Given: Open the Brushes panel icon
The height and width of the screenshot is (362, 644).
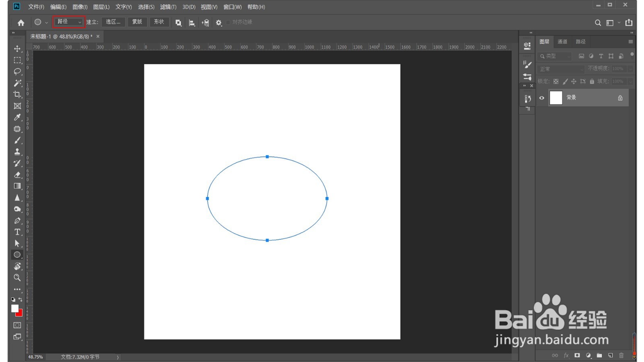Looking at the screenshot, I should (x=527, y=76).
